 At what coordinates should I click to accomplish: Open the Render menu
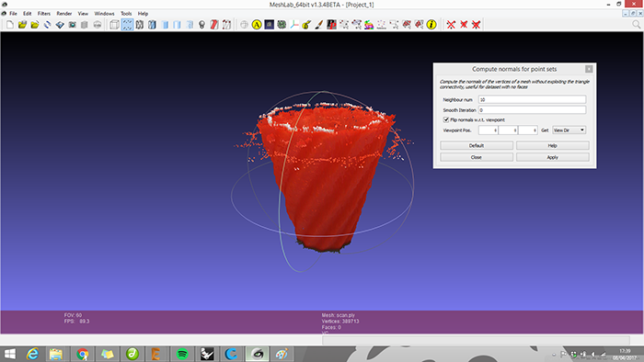coord(64,14)
